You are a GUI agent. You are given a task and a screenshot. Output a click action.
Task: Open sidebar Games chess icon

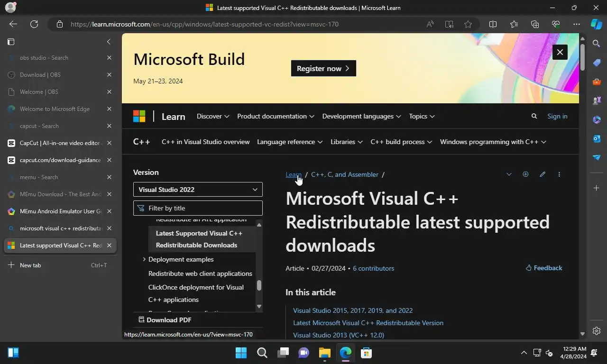pyautogui.click(x=597, y=100)
